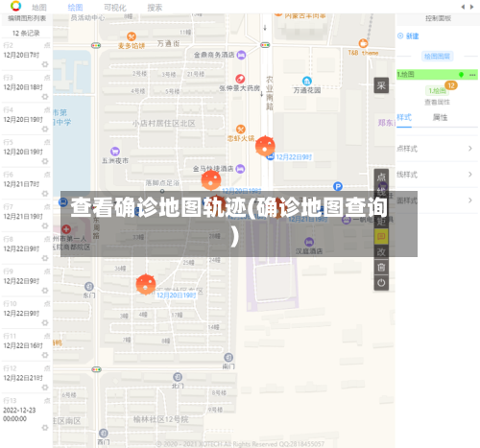Open gear settings for row 行7
480x448 pixels.
pos(45,225)
